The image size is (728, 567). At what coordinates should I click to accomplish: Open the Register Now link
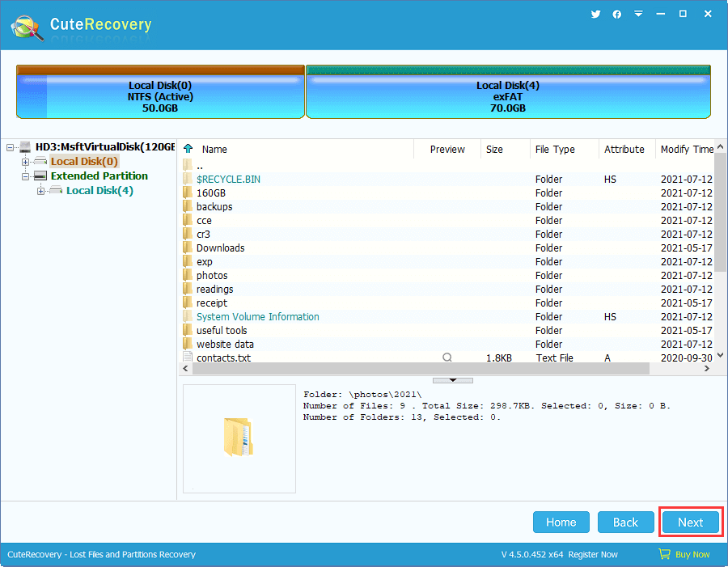592,554
